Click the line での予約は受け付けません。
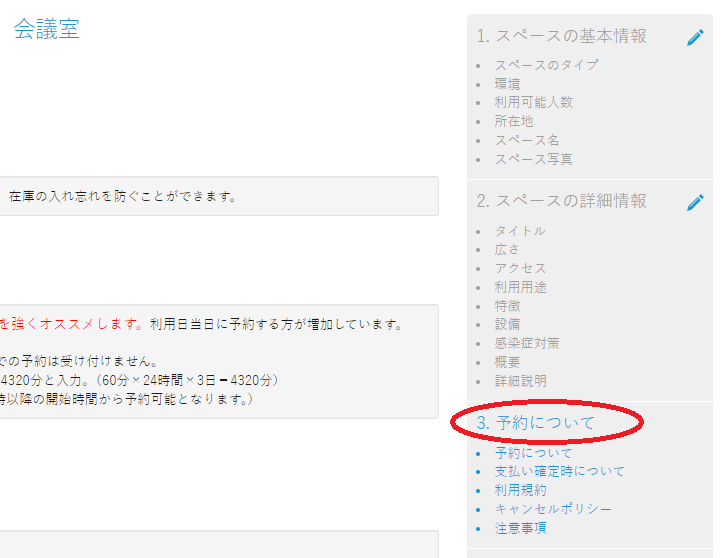 point(79,361)
